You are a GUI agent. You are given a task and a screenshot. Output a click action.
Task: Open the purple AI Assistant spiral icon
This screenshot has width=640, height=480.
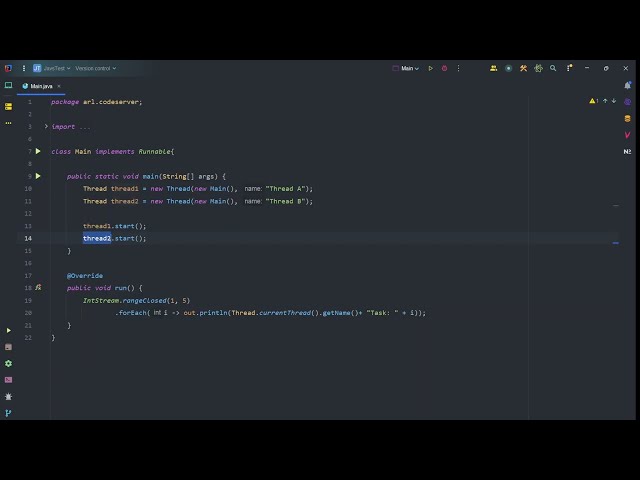click(x=627, y=102)
